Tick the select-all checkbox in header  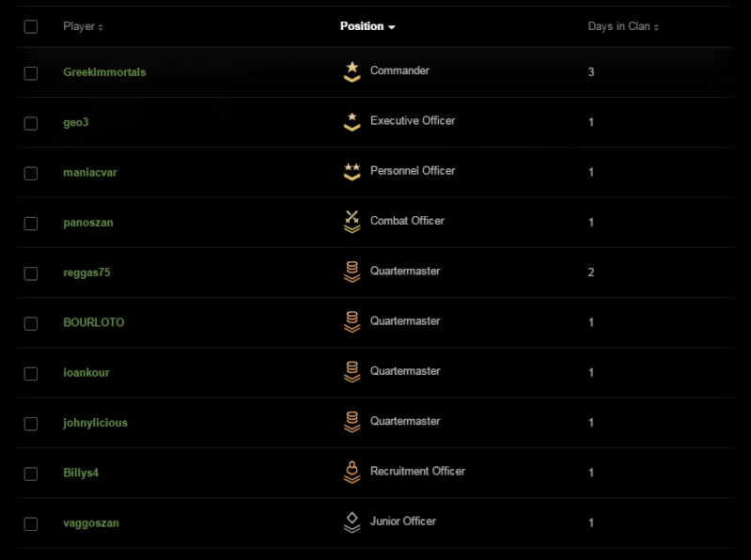click(x=31, y=27)
